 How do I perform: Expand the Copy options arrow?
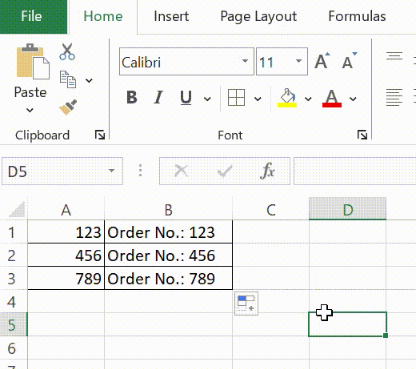89,80
